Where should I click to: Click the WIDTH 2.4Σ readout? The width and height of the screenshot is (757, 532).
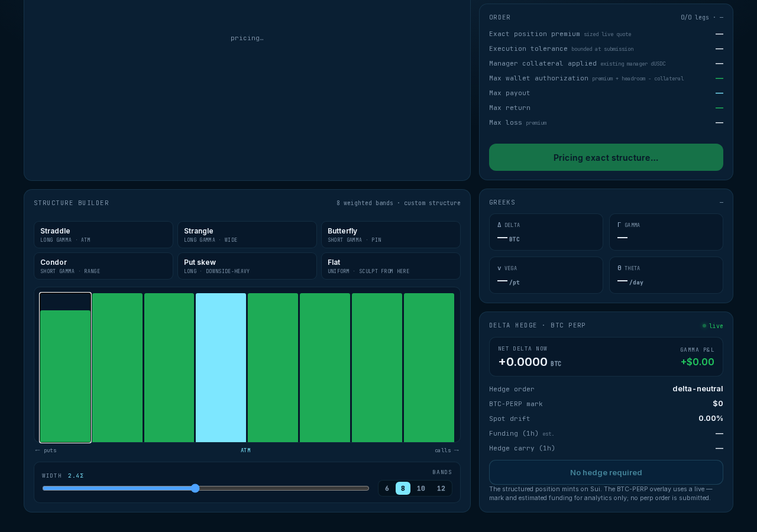(63, 476)
